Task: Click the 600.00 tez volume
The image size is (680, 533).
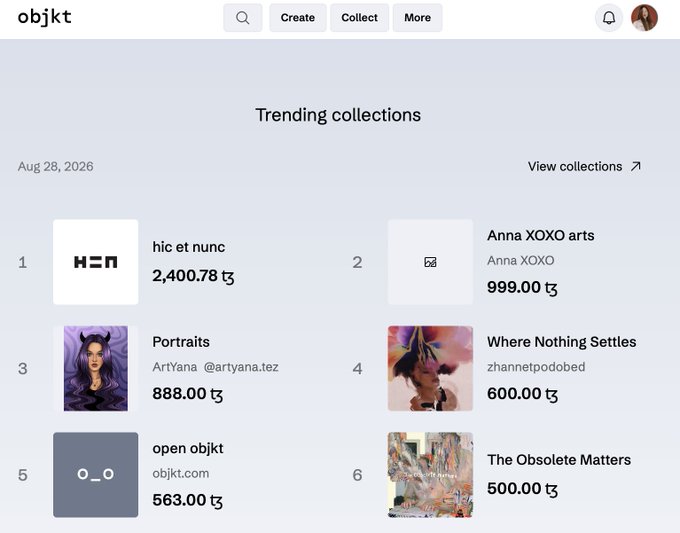Action: click(x=522, y=394)
